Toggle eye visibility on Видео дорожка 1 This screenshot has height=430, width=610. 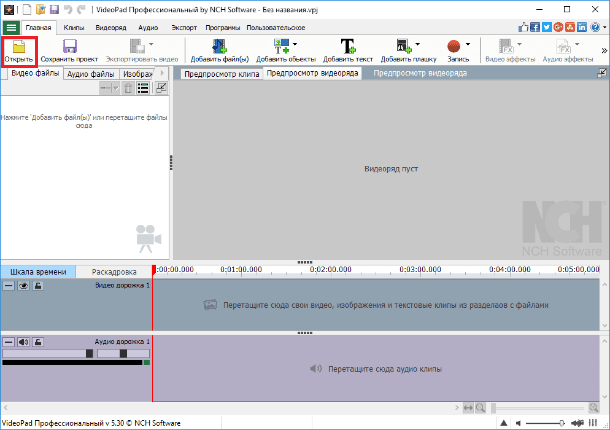pyautogui.click(x=23, y=286)
